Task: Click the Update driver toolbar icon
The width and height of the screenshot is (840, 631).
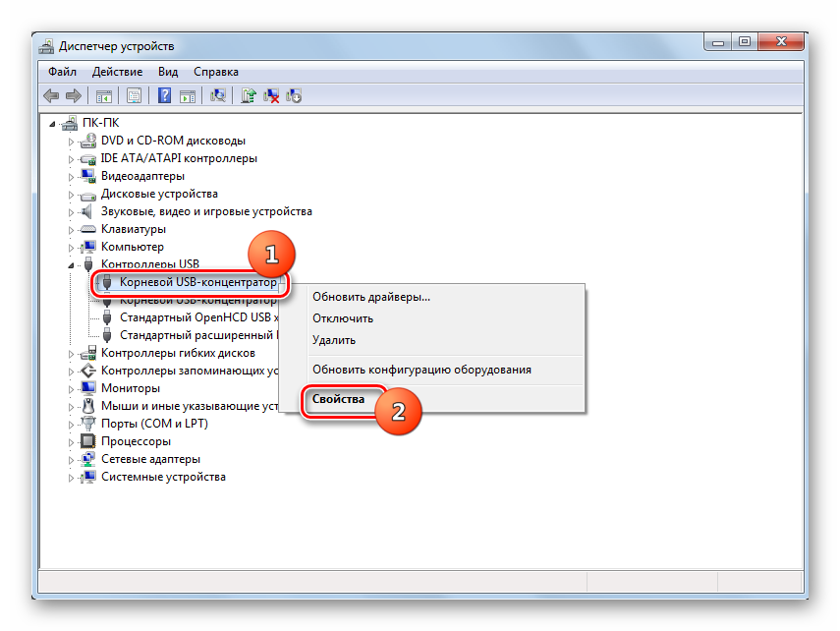Action: click(x=250, y=95)
